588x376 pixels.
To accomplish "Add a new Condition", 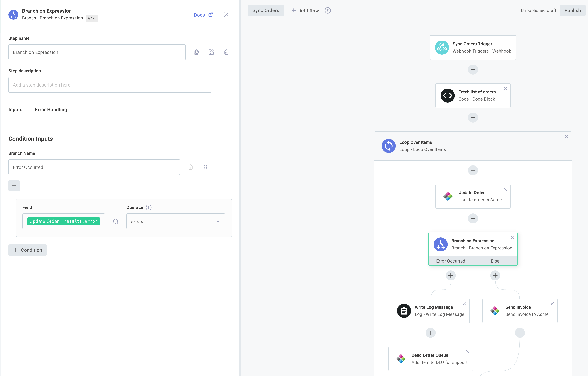I will point(27,250).
